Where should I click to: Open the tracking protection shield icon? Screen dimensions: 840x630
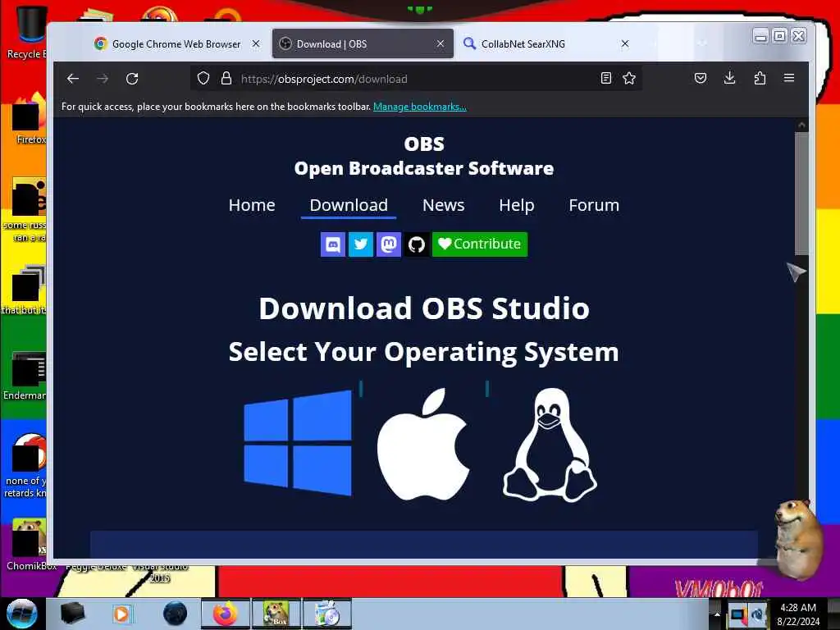pos(203,78)
